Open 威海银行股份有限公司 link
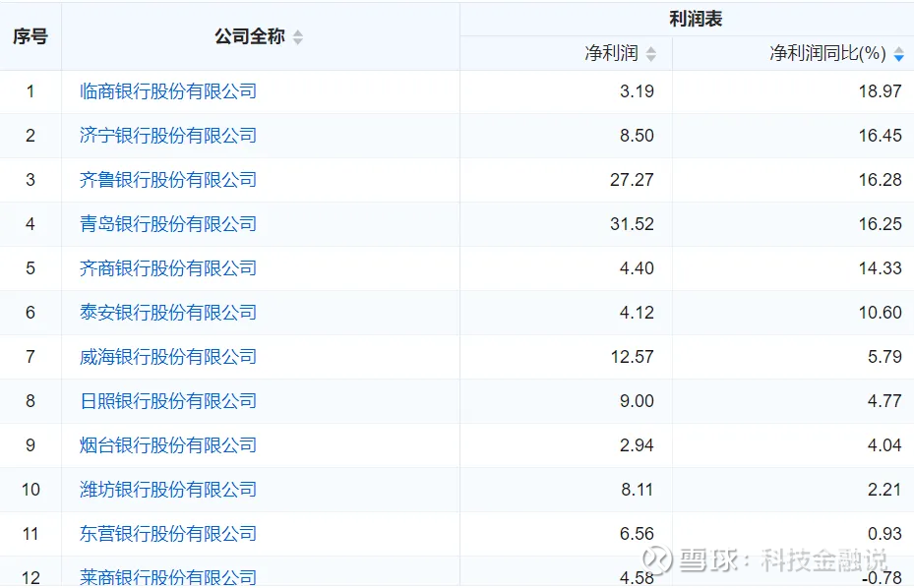The width and height of the screenshot is (914, 588). pyautogui.click(x=168, y=357)
